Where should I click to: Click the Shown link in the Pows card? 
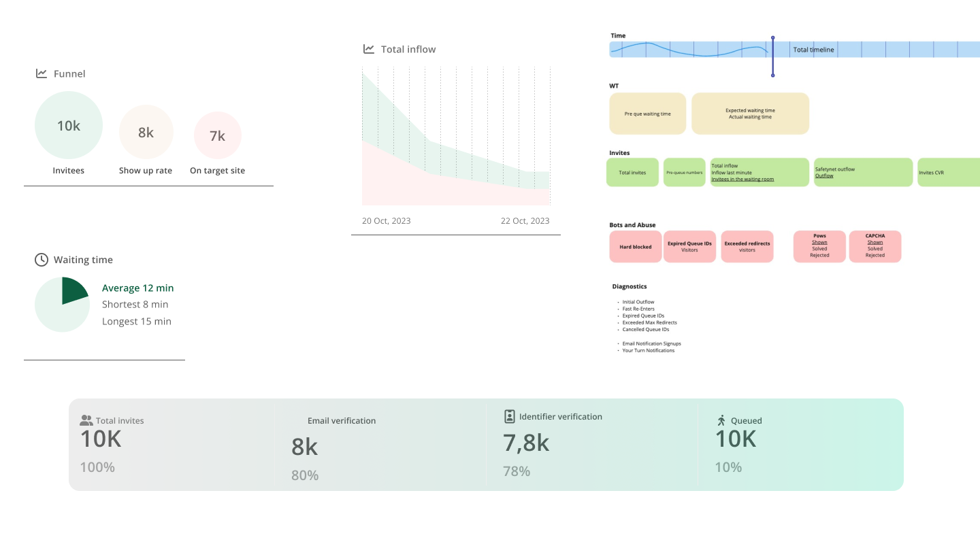pos(819,241)
